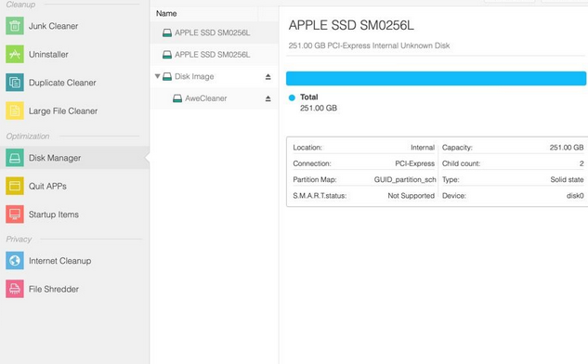Click the 'Partition Map:' label
588x364 pixels.
[x=315, y=179]
